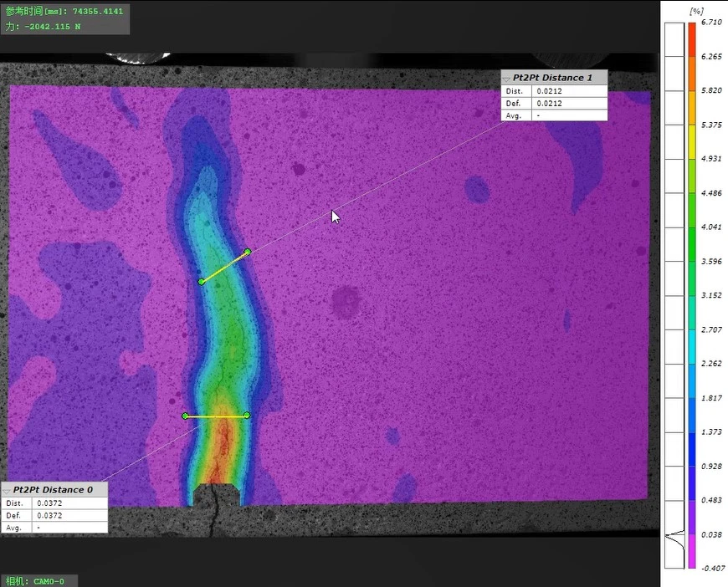Click the Def. value in Distance 1

(x=570, y=104)
